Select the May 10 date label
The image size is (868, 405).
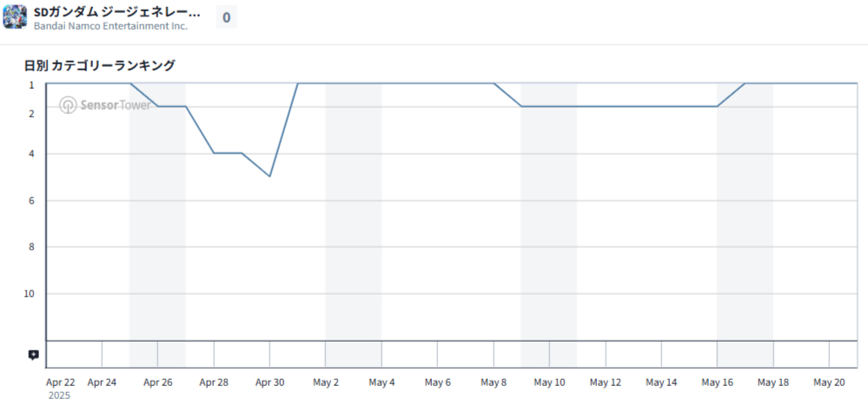(x=549, y=382)
